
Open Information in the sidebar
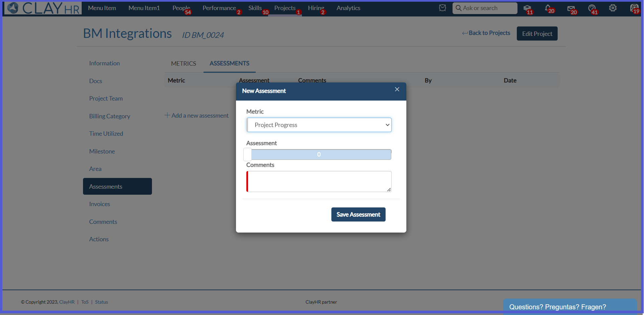(104, 63)
